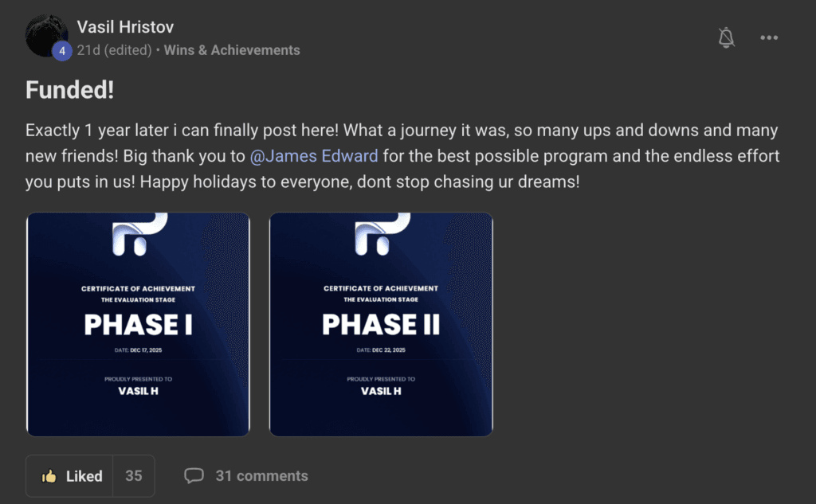Expand the 31 comments thread

tap(261, 476)
